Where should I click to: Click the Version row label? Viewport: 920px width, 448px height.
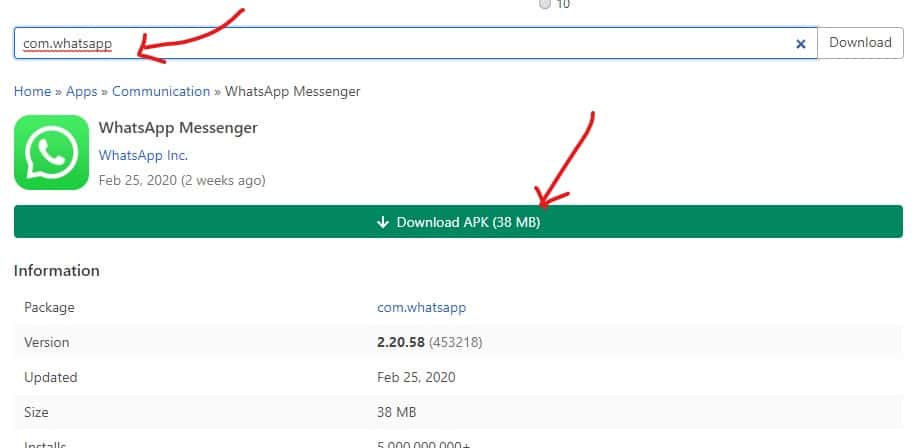pyautogui.click(x=46, y=342)
